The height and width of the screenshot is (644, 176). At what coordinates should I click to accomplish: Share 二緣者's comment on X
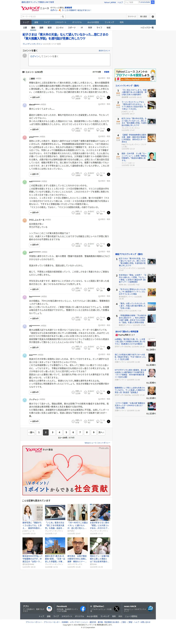(x=108, y=97)
